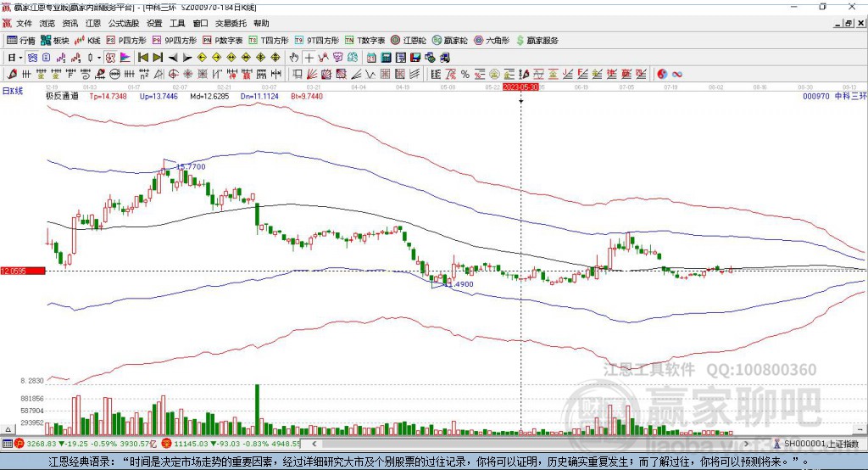This screenshot has width=868, height=470.
Task: Jump to last bar with green skip-forward icon
Action: point(158,58)
